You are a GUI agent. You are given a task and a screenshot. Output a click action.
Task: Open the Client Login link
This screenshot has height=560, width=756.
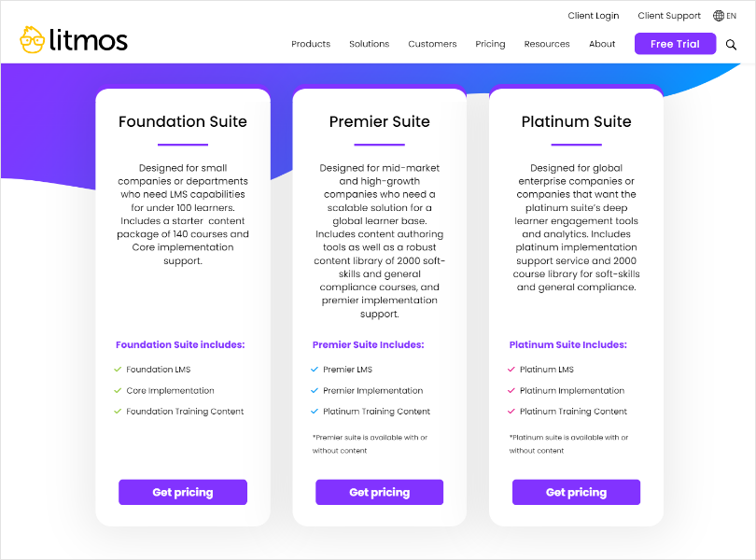point(593,16)
